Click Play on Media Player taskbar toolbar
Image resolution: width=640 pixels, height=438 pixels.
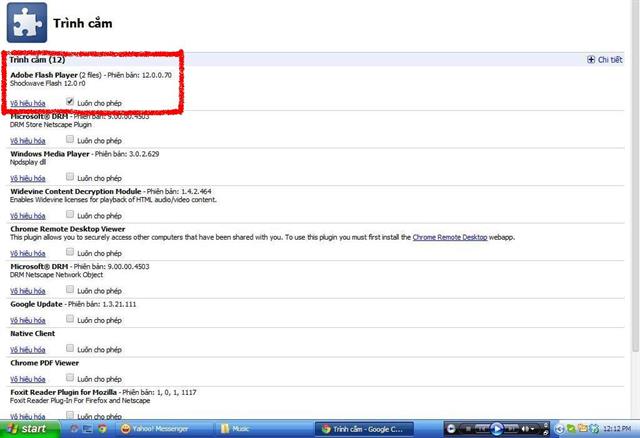(497, 429)
